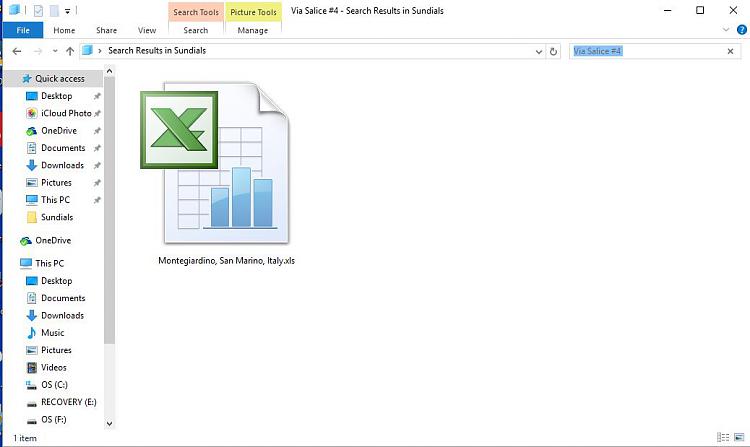Screen dimensions: 750x447
Task: Maximize the Explorer window
Action: 700,10
